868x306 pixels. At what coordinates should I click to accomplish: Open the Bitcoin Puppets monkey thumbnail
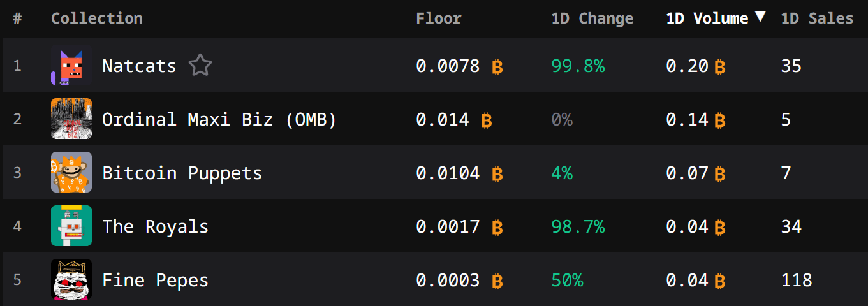71,173
